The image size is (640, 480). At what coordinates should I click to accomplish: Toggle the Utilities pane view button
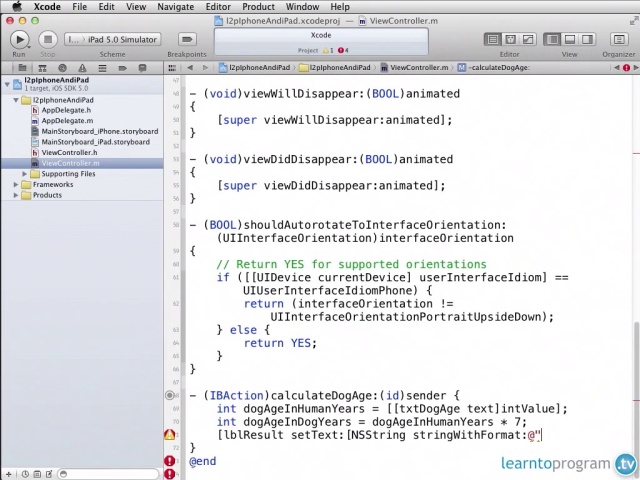(587, 40)
